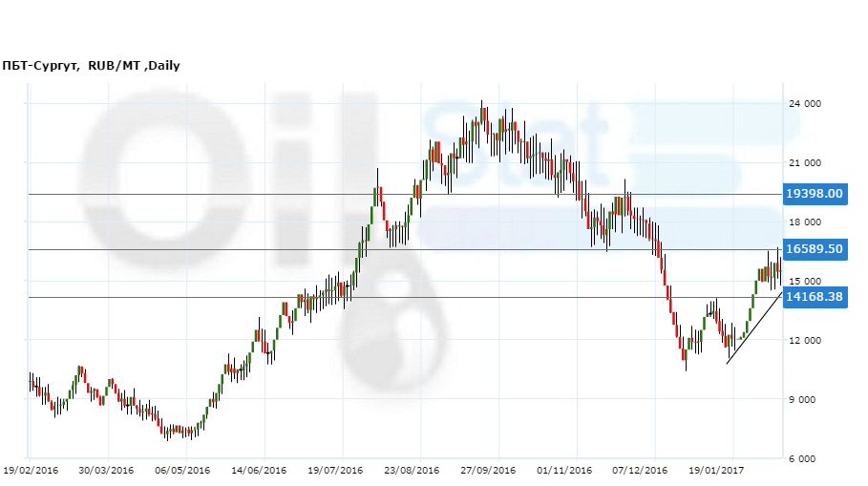Select the 16589.50 price level label
The image size is (868, 486).
[x=814, y=249]
